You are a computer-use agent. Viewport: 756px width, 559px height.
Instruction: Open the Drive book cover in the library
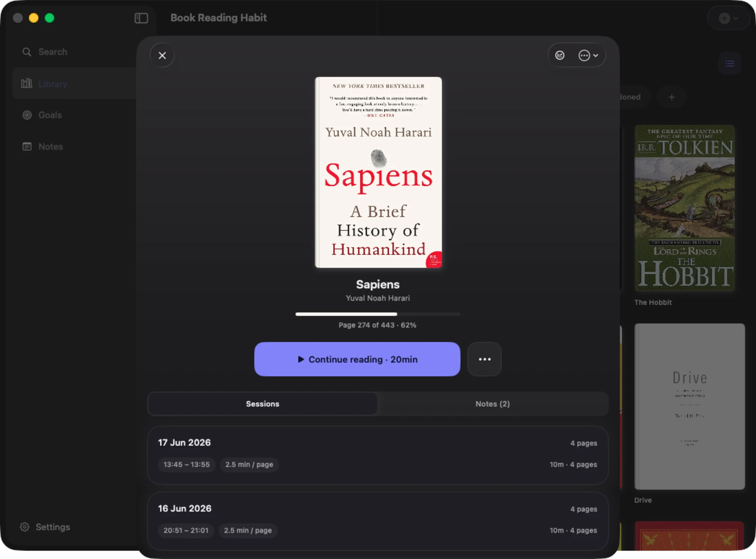click(690, 407)
